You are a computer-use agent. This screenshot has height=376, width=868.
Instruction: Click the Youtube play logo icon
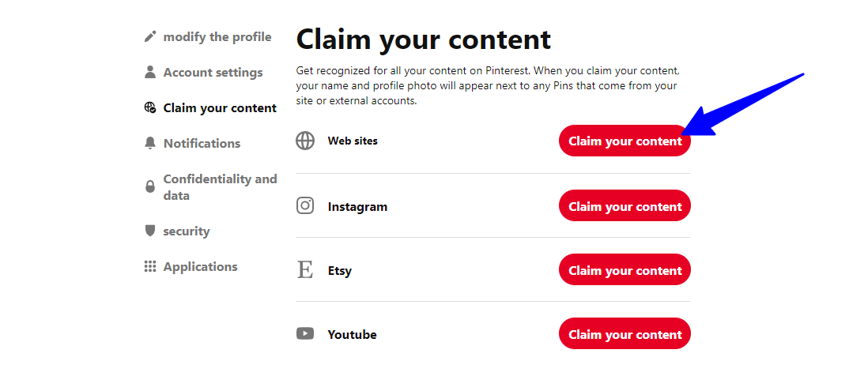tap(305, 334)
